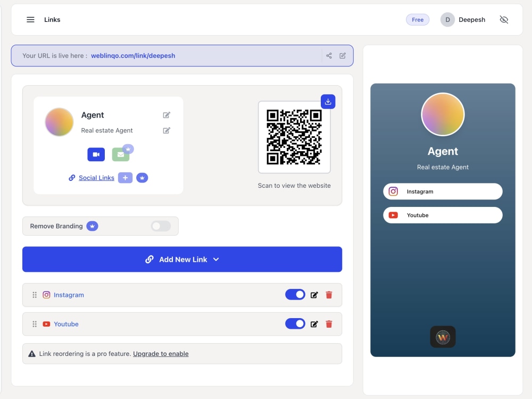Screen dimensions: 532x399
Task: Click the Free plan badge
Action: (x=418, y=20)
